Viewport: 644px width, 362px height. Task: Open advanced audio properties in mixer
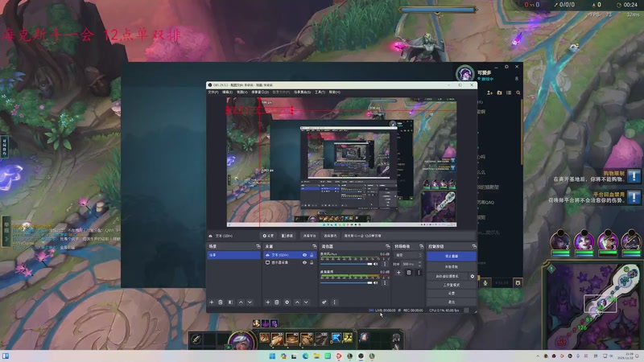pos(324,302)
